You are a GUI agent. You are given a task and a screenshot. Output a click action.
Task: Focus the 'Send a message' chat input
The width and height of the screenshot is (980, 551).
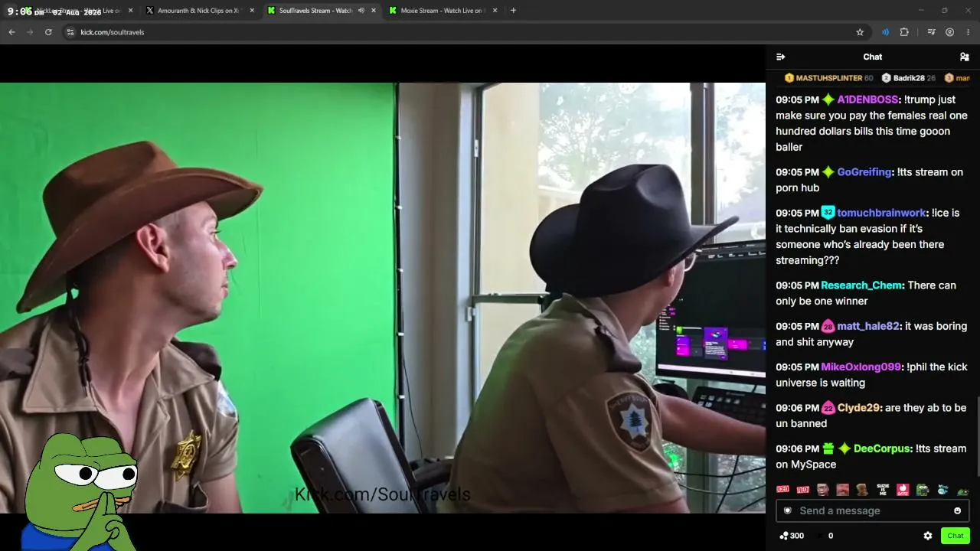(x=873, y=511)
